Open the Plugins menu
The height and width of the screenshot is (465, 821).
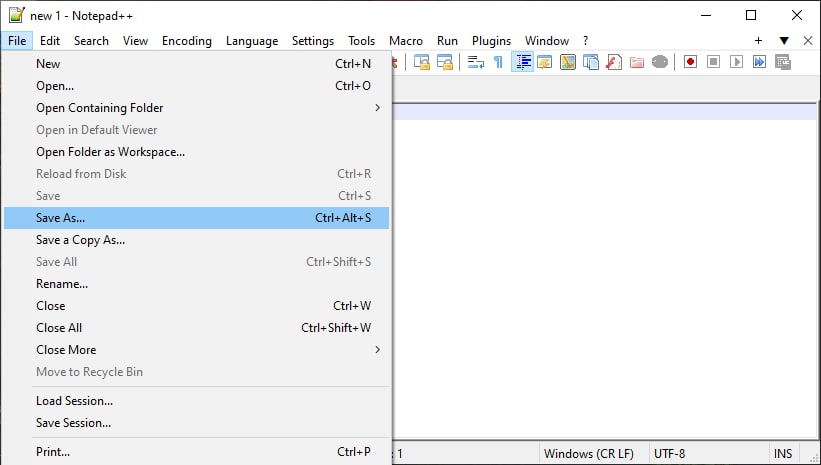[x=491, y=41]
